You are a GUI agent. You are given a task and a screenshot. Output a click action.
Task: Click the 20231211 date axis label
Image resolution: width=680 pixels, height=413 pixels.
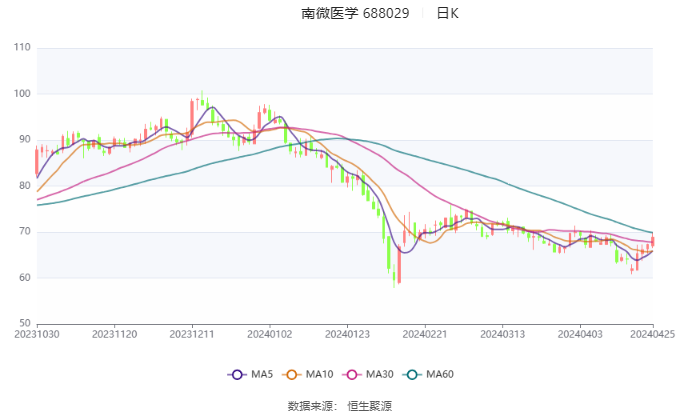point(192,334)
